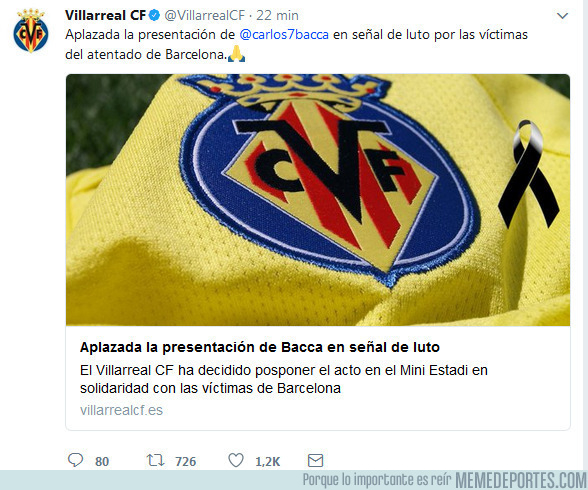Like the tweet with the heart icon
Viewport: 588px width, 490px height.
pos(236,460)
